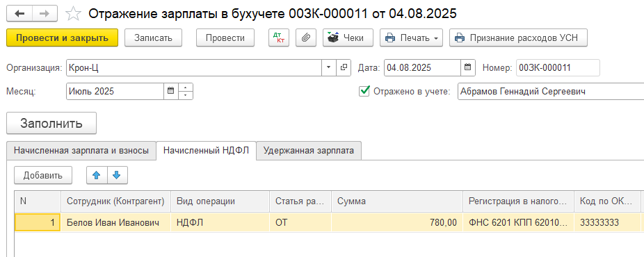Show Дт/Кт postings of the document
The height and width of the screenshot is (257, 644).
coord(280,38)
